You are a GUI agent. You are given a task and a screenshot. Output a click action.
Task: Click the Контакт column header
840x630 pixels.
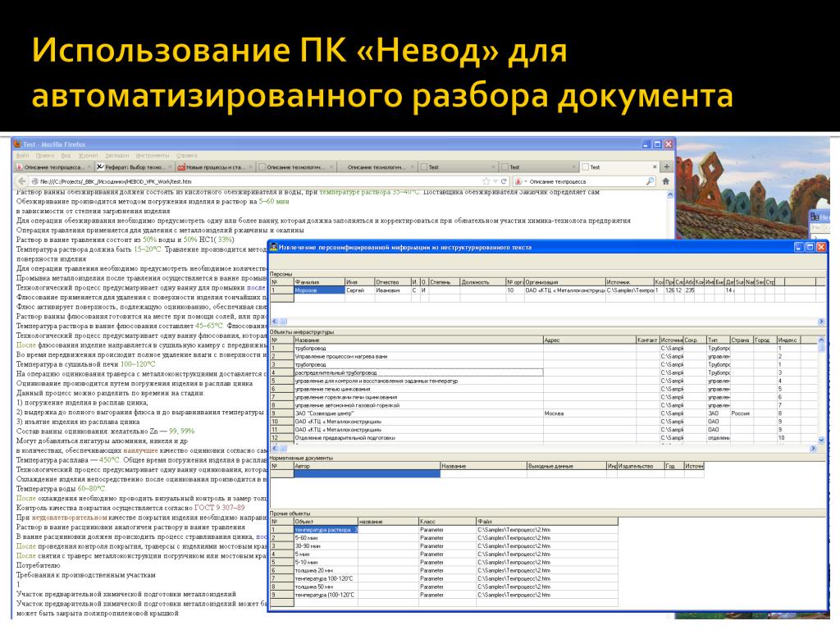click(648, 340)
